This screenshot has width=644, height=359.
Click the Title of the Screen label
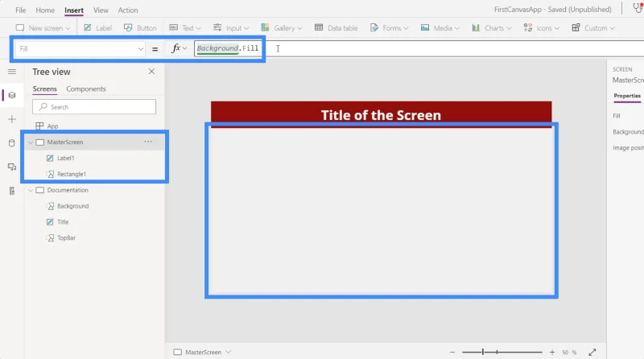[x=381, y=115]
